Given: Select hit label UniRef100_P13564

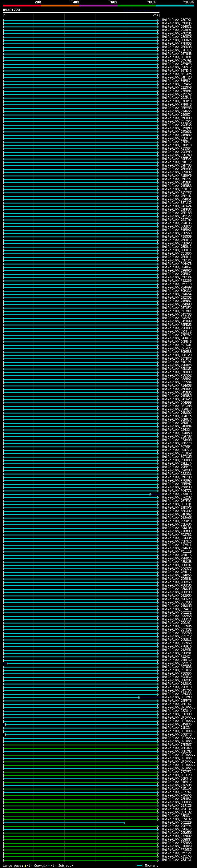Looking at the screenshot, I should [176, 149].
